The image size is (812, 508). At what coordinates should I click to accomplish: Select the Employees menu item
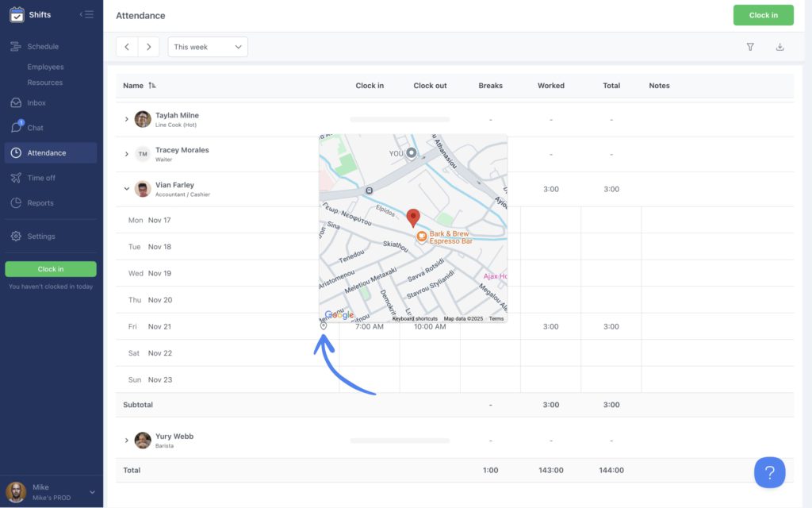pos(47,66)
